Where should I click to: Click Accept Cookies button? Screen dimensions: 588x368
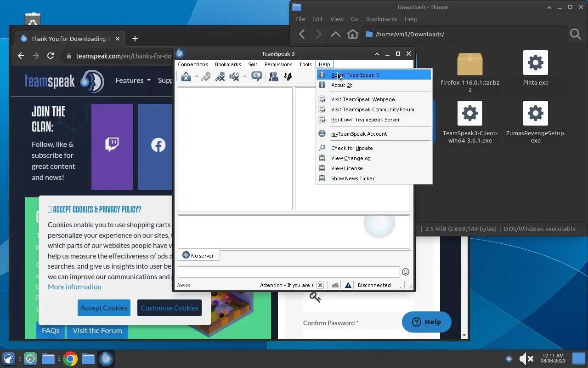[x=104, y=308]
